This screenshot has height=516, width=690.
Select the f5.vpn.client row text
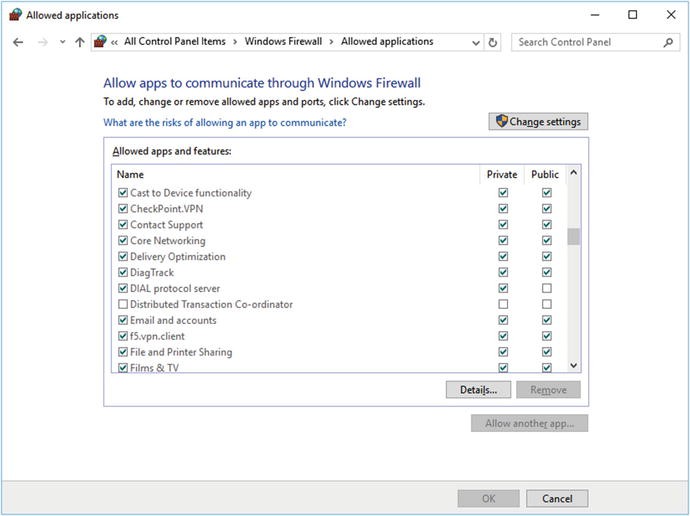(158, 336)
